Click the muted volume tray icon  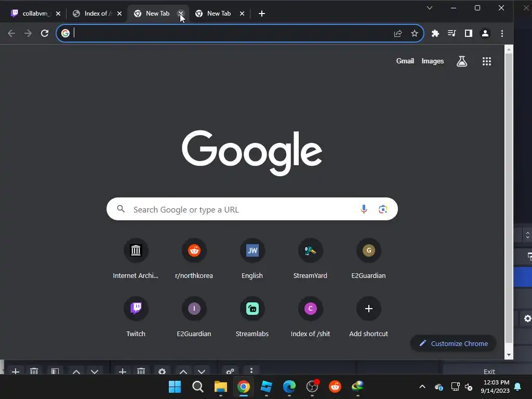pos(469,387)
